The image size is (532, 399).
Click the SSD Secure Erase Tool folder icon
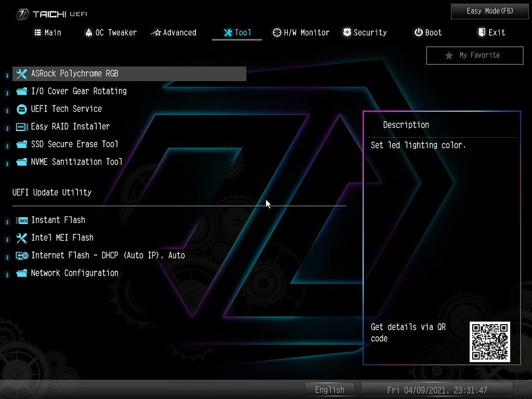(21, 144)
